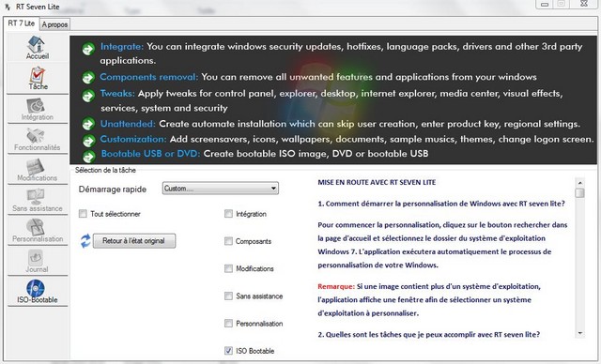Image resolution: width=601 pixels, height=364 pixels.
Task: Check the Tout sélectionner checkbox
Action: pyautogui.click(x=83, y=214)
